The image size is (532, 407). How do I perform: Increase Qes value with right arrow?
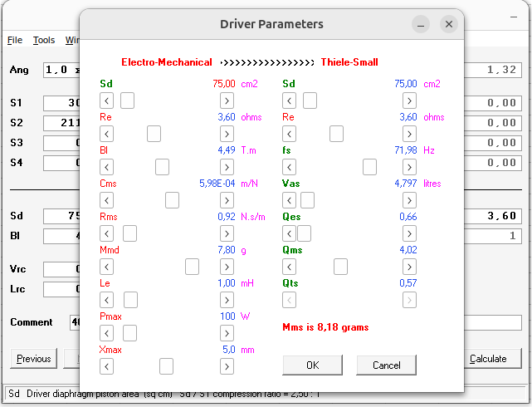click(409, 233)
